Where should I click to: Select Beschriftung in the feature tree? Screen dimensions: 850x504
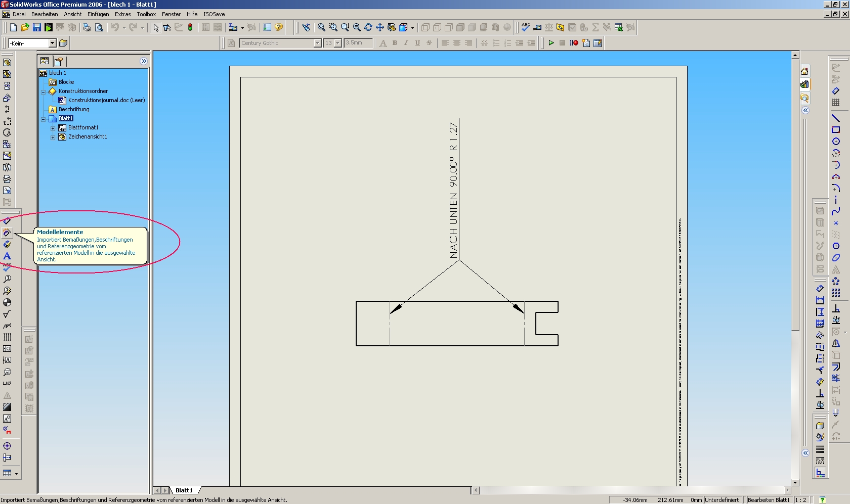pyautogui.click(x=74, y=109)
